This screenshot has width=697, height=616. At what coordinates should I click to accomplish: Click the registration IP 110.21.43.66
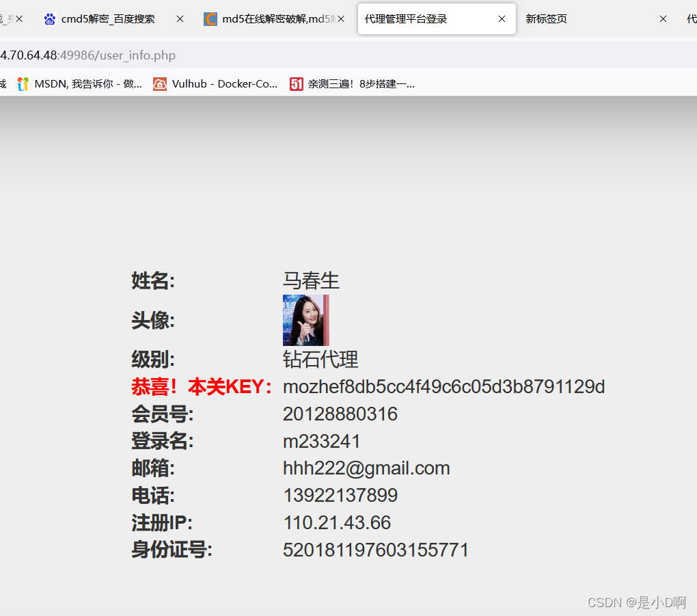337,522
